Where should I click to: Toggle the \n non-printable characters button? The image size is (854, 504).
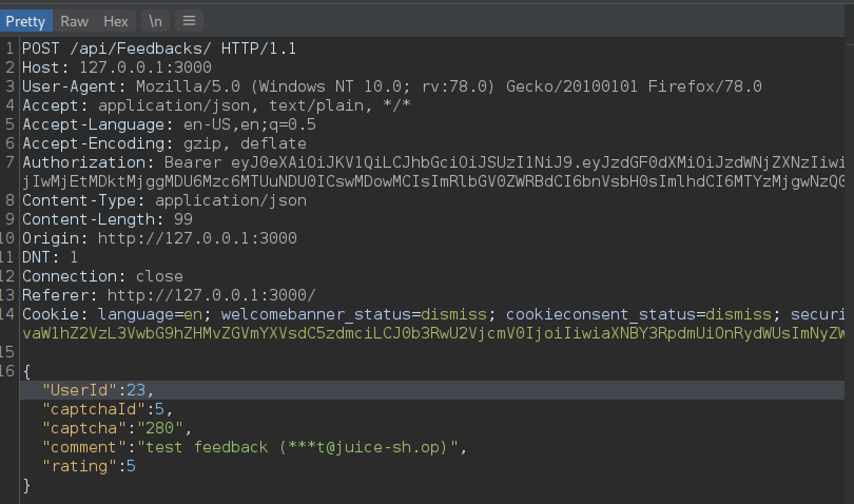[x=156, y=21]
